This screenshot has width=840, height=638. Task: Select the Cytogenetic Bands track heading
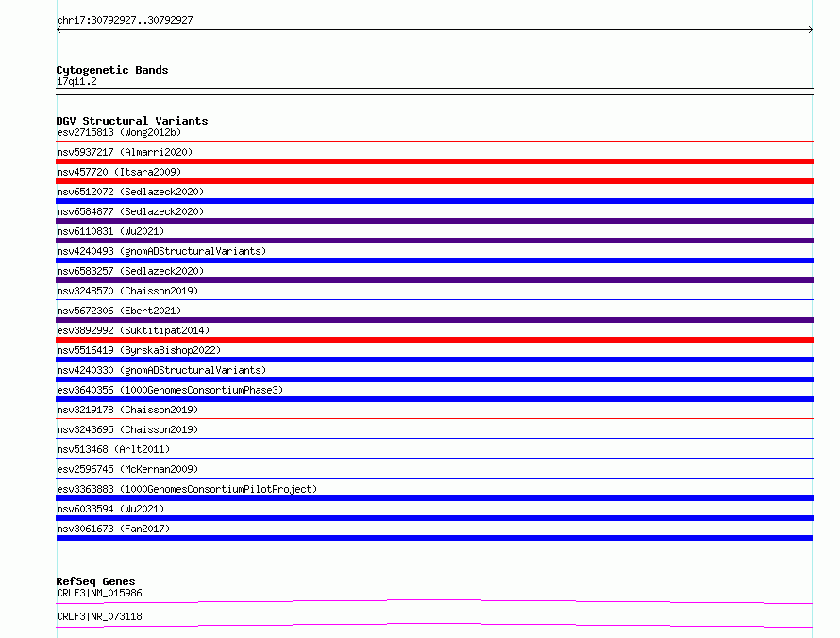[112, 70]
